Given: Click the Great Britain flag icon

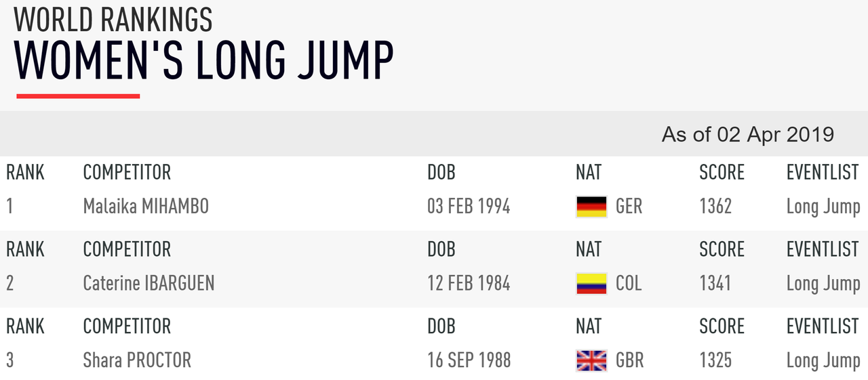Looking at the screenshot, I should coord(591,360).
